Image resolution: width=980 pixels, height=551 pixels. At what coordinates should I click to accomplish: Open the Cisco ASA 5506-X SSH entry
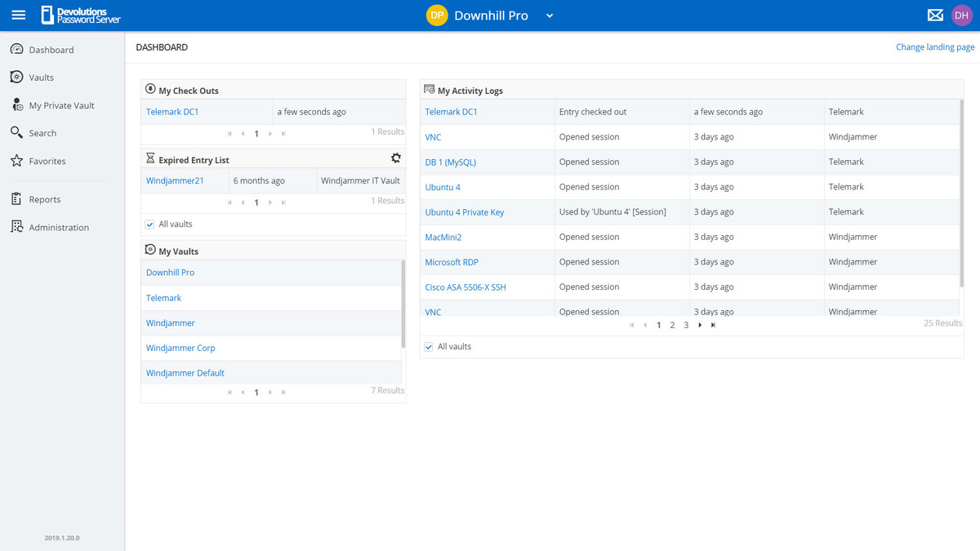(x=465, y=287)
